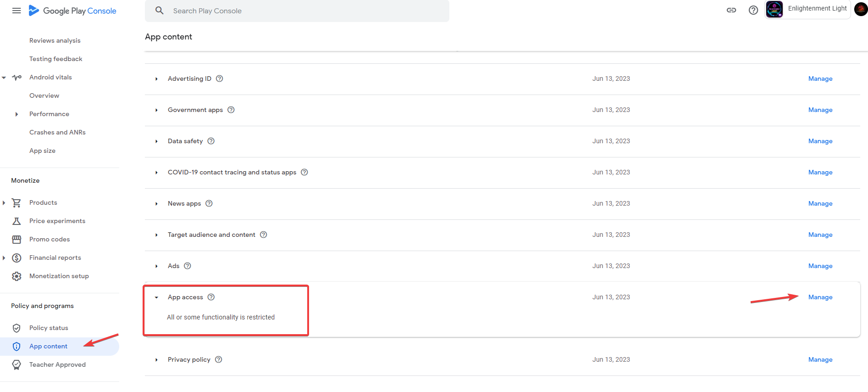Open the hamburger navigation menu
Image resolution: width=868 pixels, height=392 pixels.
pos(17,11)
